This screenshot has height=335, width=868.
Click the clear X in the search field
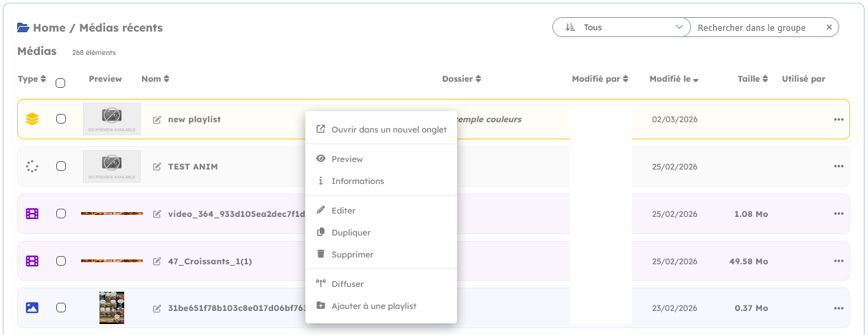(829, 27)
